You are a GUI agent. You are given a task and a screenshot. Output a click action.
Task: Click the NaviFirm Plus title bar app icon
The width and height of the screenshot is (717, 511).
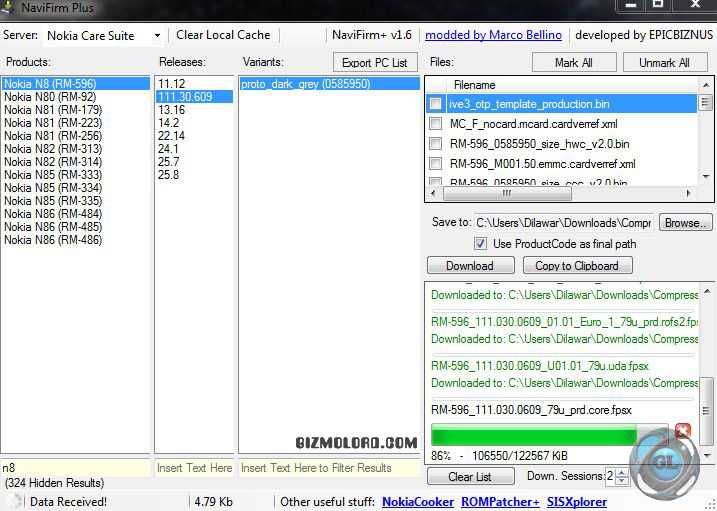pyautogui.click(x=8, y=7)
